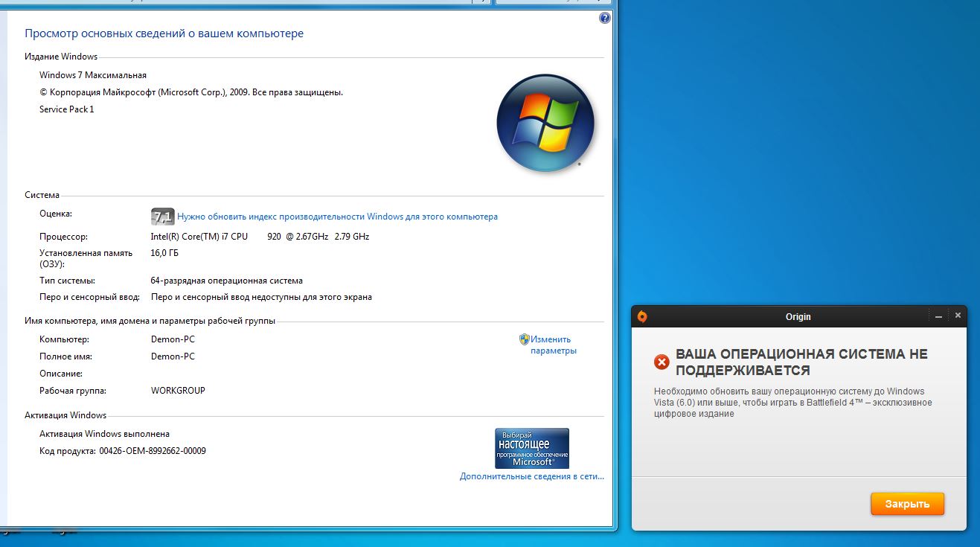Viewport: 980px width, 547px height.
Task: Click the Оценка label
Action: tap(56, 214)
